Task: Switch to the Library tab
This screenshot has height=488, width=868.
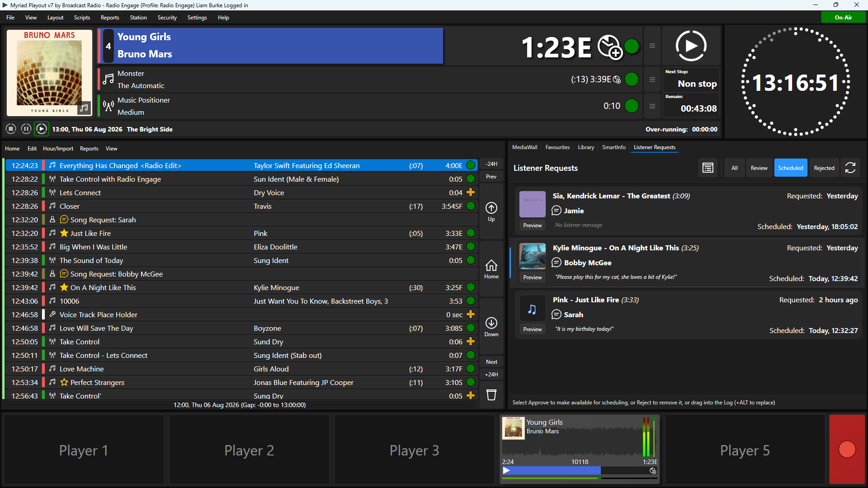Action: [586, 147]
